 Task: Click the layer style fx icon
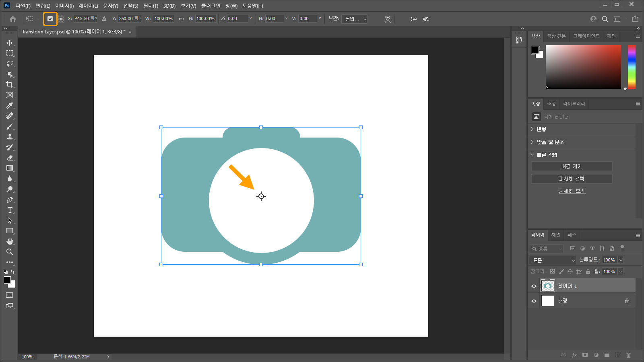[574, 355]
